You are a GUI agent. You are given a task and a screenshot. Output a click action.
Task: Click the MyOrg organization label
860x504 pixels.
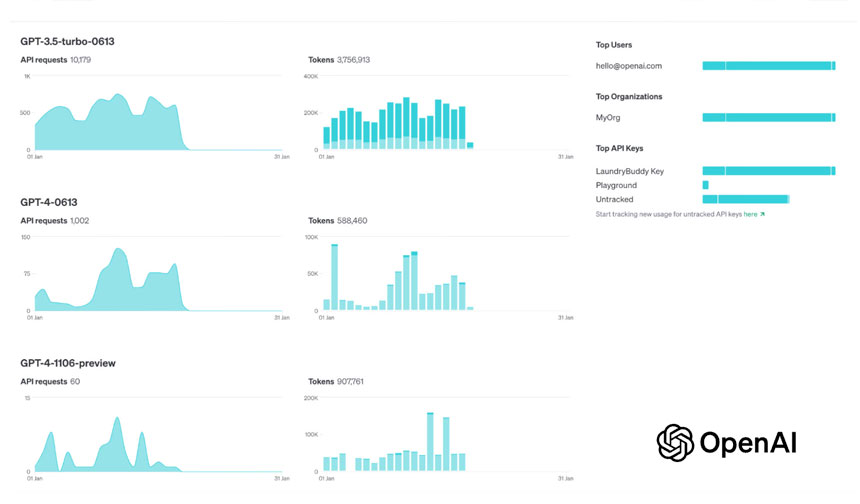(x=608, y=118)
